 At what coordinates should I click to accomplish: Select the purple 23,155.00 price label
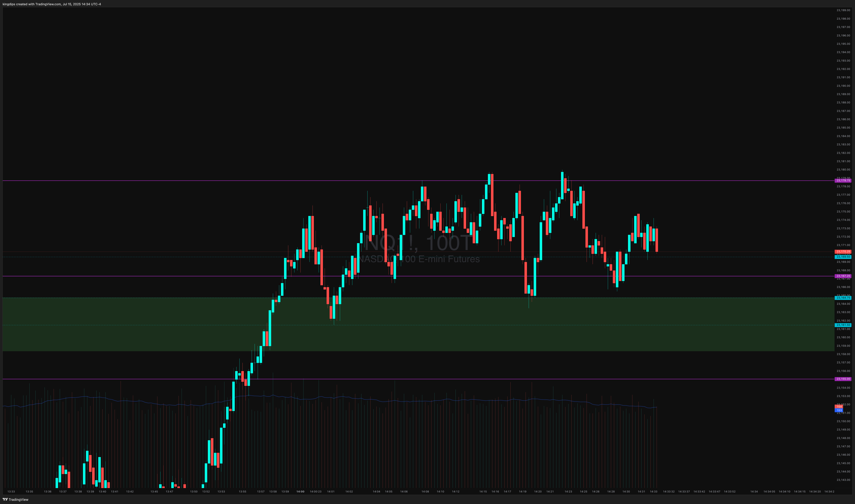[x=843, y=379]
